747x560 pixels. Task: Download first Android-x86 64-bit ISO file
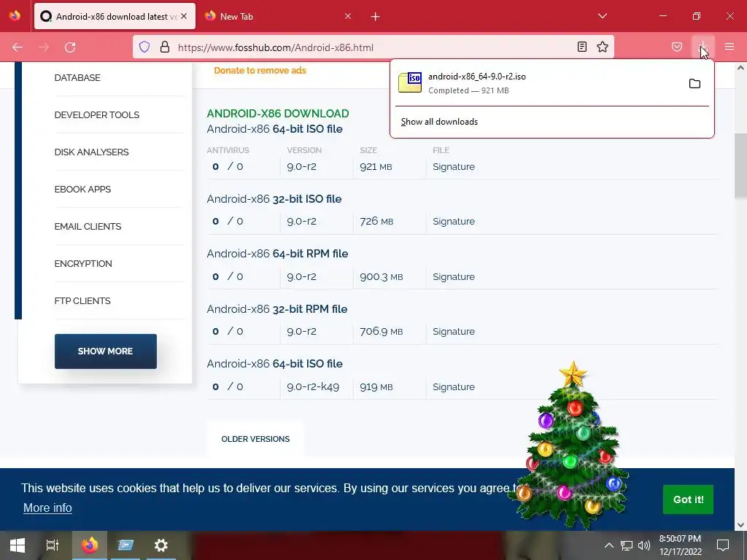[274, 129]
